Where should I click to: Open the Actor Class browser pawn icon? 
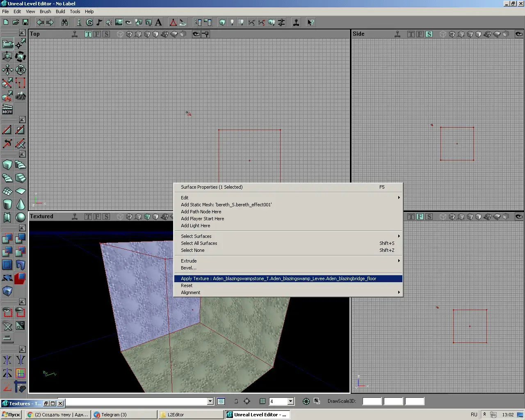click(x=80, y=22)
